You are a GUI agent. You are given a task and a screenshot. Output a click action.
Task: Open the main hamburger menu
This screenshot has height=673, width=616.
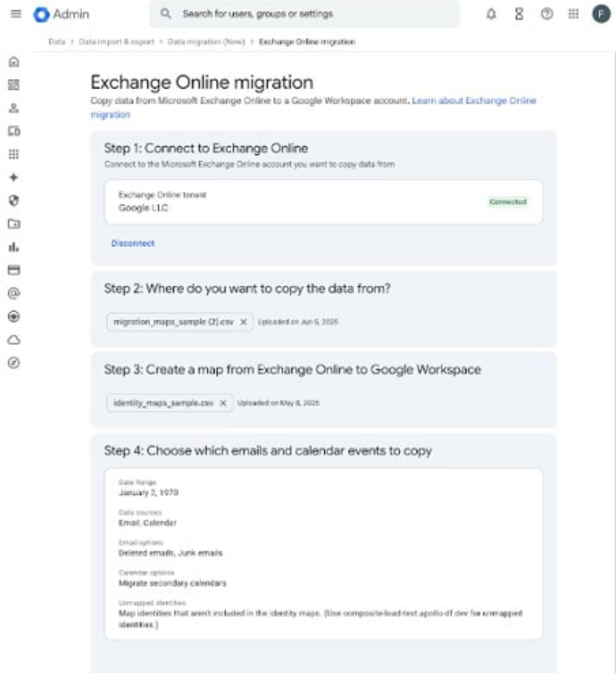16,14
